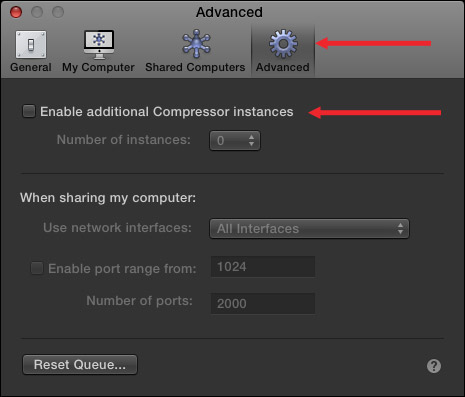Click the My Computer tab label
The image size is (465, 397).
pos(98,67)
